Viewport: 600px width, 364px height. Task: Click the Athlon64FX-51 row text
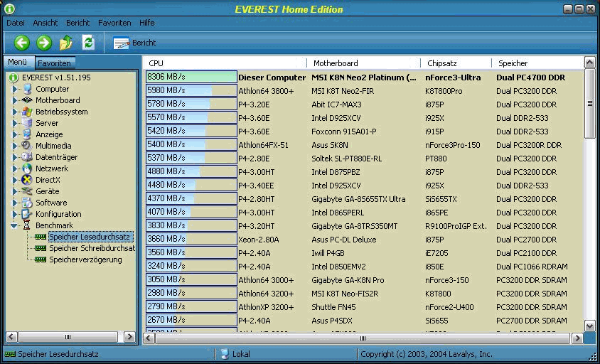coord(263,145)
